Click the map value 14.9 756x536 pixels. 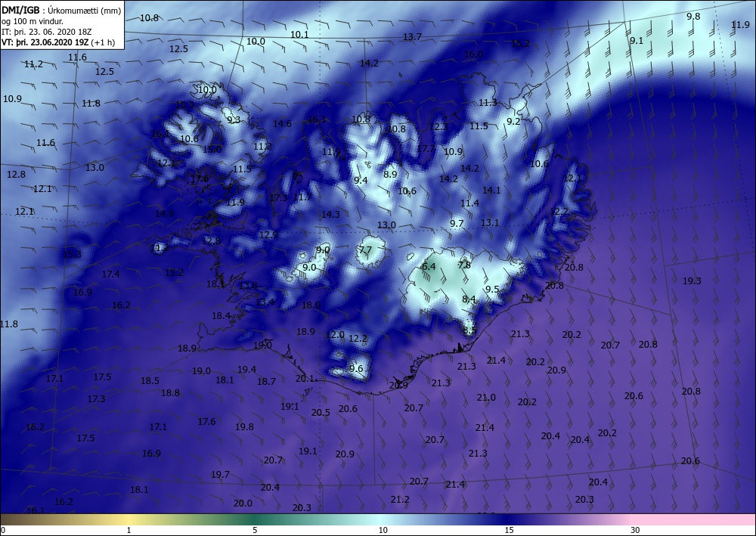point(164,213)
